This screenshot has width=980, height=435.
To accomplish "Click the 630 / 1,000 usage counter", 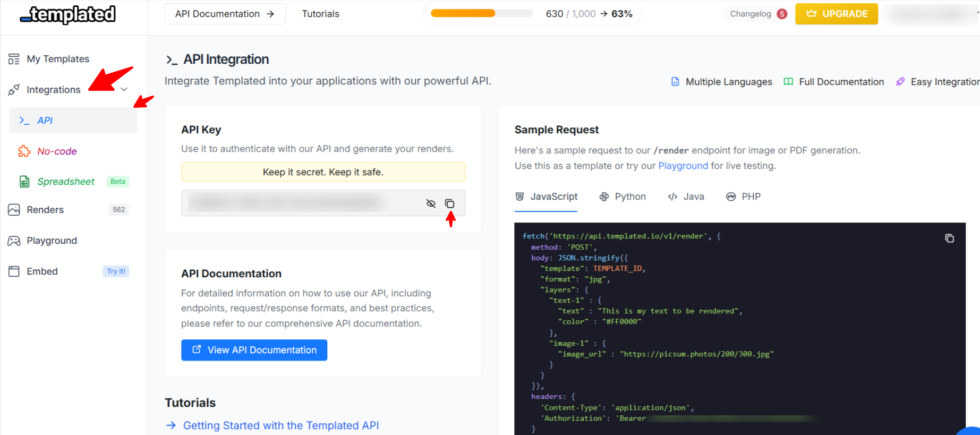I will click(570, 14).
